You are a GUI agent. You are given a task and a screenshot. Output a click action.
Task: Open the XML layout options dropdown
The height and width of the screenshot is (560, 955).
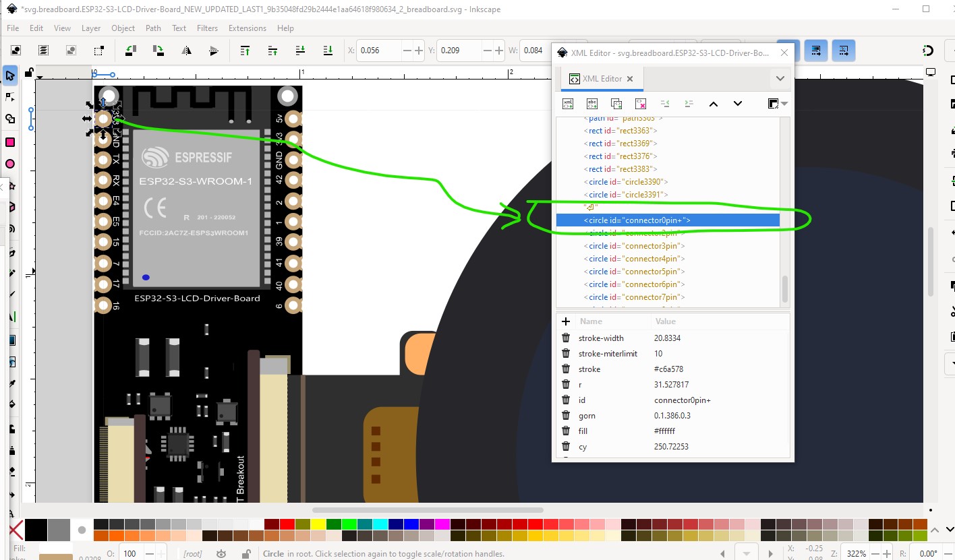pyautogui.click(x=776, y=104)
